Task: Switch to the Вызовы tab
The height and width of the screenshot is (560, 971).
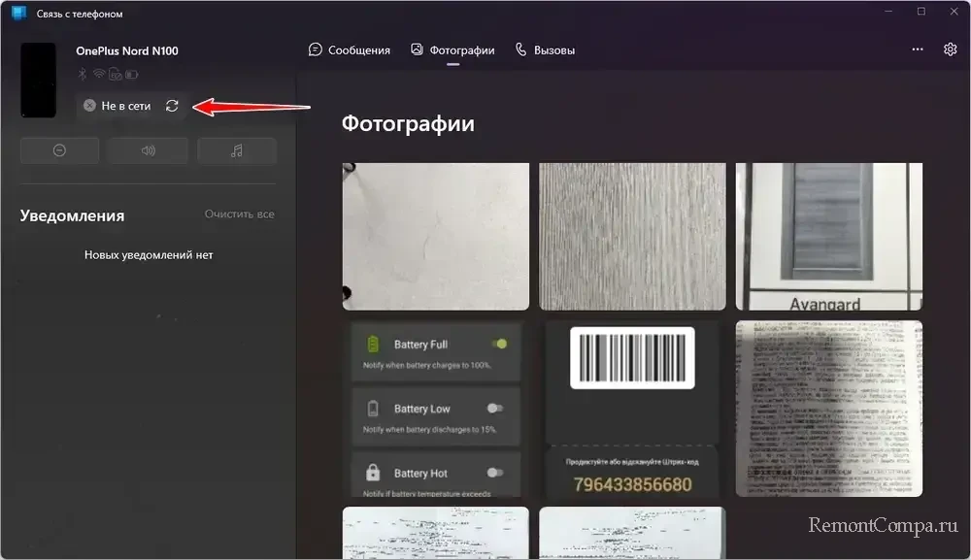Action: pos(545,49)
